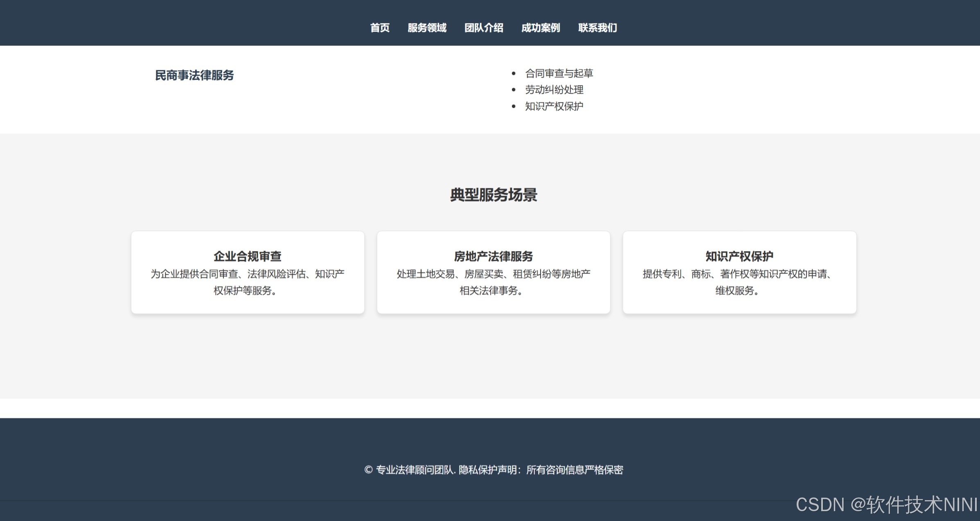Screen dimensions: 980x521
Task: Click the CSDN @软件技术NINI watermark
Action: (886, 505)
